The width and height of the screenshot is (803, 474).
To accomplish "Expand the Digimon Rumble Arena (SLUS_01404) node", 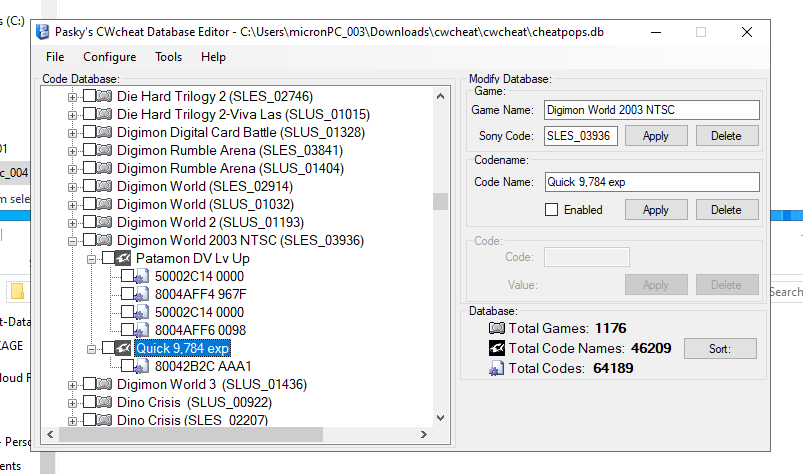I will point(72,169).
